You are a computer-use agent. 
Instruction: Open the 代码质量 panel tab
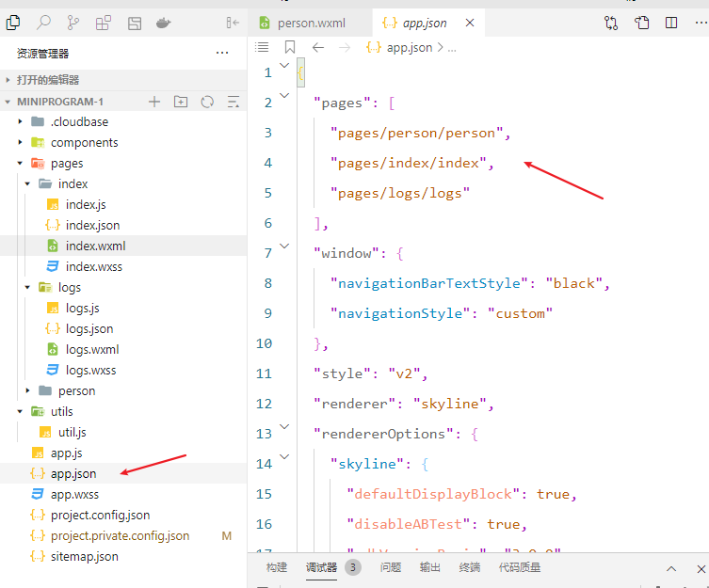pos(520,567)
